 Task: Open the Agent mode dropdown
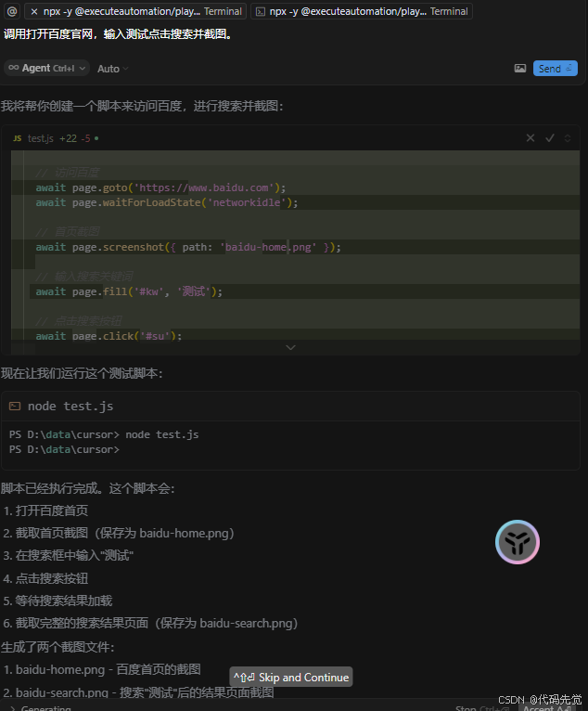tap(47, 68)
